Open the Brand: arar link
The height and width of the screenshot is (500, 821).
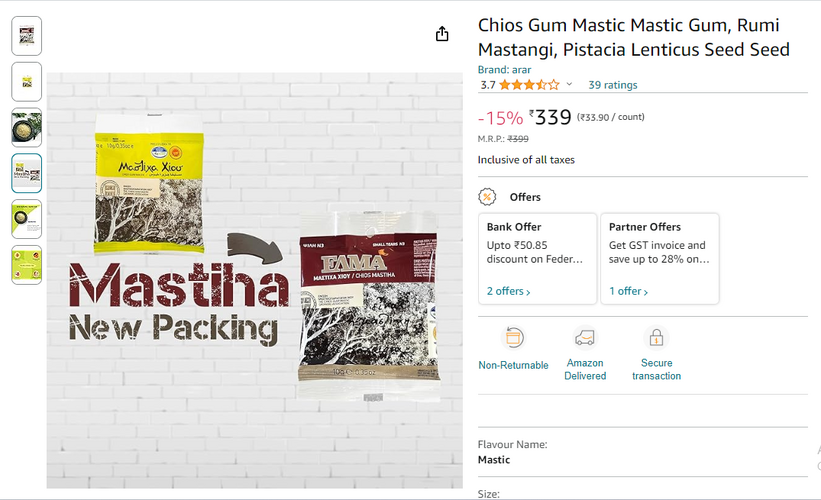pos(504,70)
